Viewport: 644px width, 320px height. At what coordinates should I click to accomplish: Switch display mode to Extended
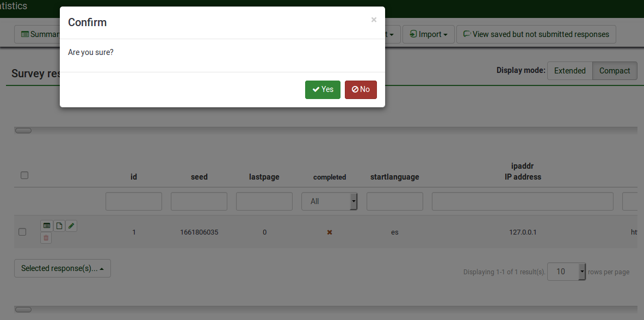pos(569,71)
